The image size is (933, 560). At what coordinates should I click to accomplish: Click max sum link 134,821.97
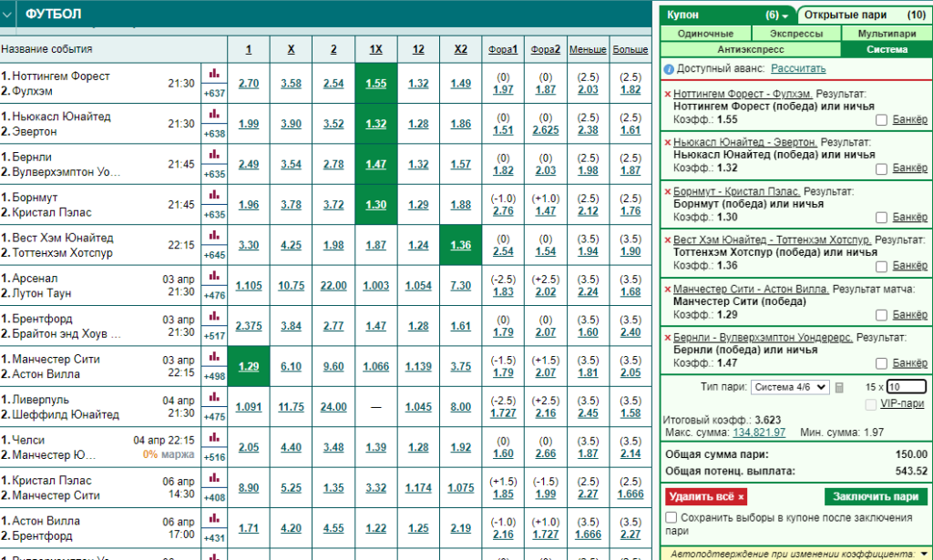coord(759,433)
